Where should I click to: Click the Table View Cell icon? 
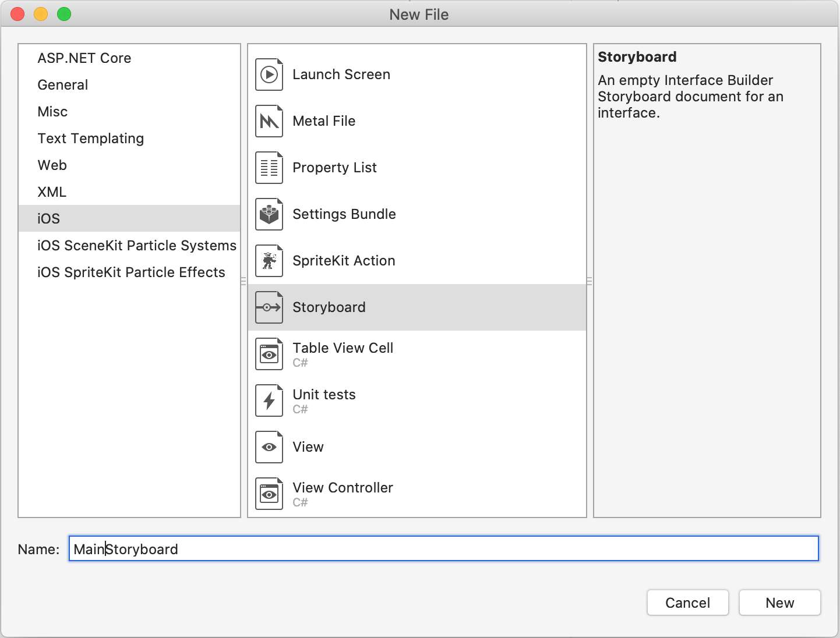pyautogui.click(x=269, y=353)
